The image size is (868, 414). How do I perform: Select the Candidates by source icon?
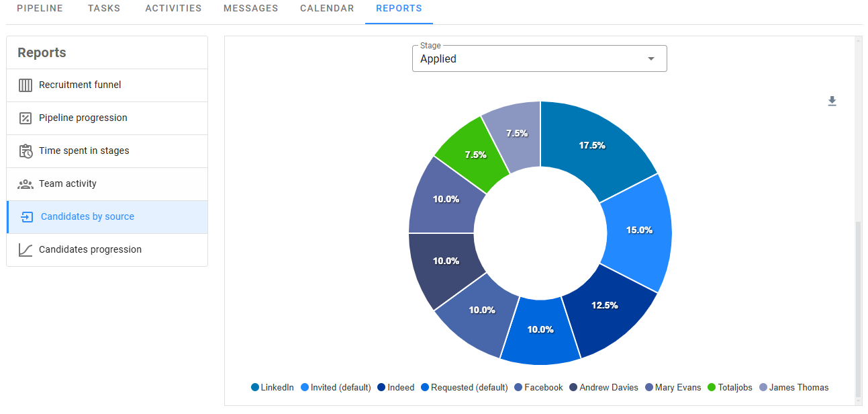(26, 216)
